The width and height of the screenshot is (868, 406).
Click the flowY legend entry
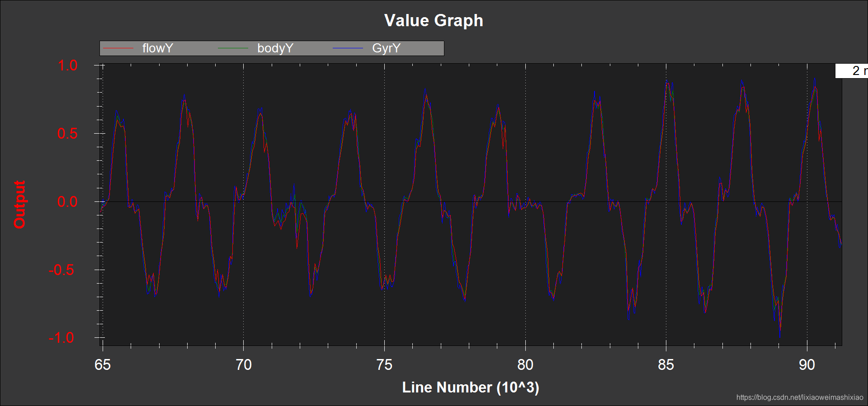click(138, 48)
